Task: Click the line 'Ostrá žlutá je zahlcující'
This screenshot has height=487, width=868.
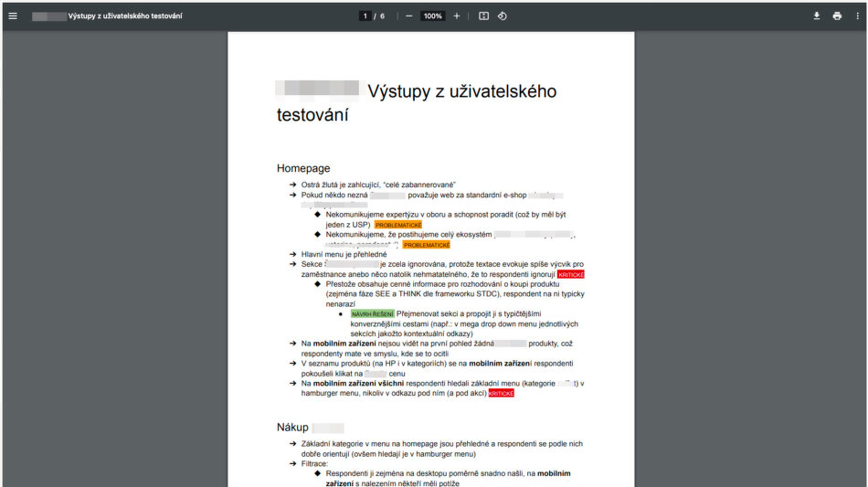Action: 378,185
